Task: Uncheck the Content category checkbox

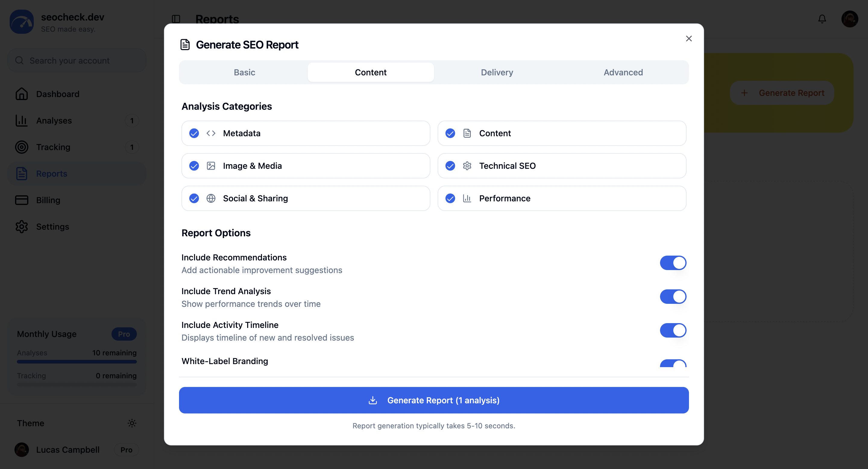Action: (x=450, y=134)
